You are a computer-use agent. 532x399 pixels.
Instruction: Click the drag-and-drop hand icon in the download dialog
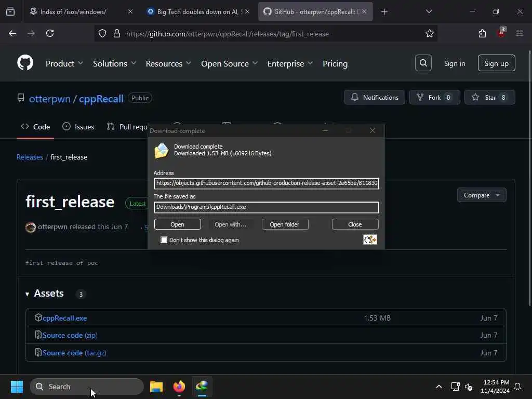(370, 240)
